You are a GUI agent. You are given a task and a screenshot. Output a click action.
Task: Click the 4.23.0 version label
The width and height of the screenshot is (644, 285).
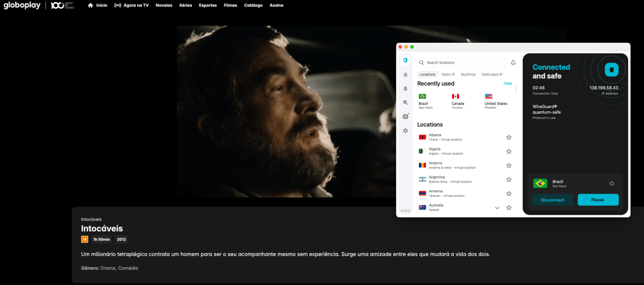pyautogui.click(x=406, y=211)
